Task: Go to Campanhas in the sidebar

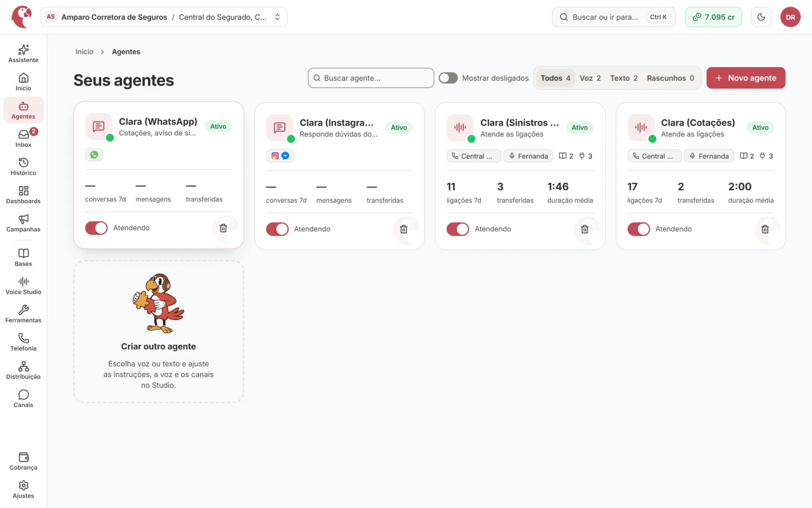Action: [23, 223]
